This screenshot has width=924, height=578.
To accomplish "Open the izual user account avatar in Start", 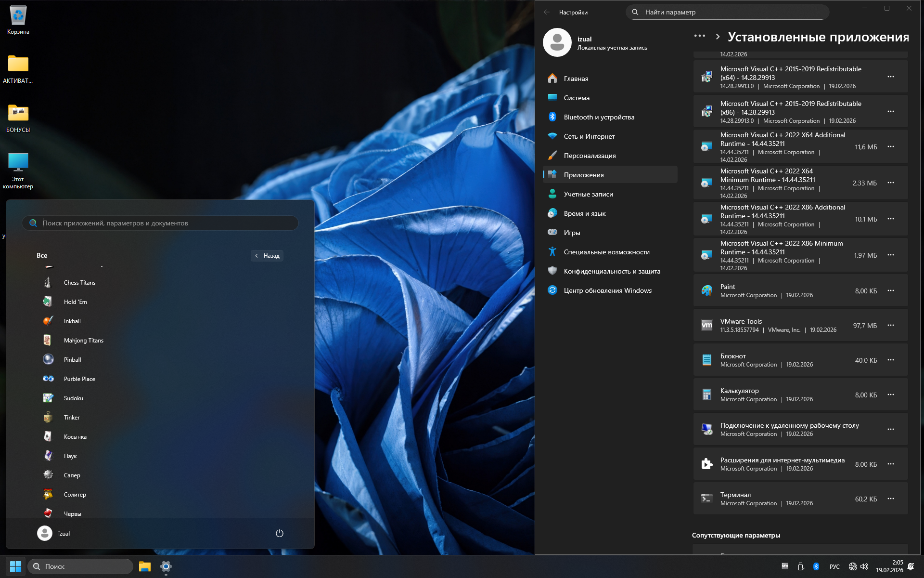I will click(x=45, y=533).
